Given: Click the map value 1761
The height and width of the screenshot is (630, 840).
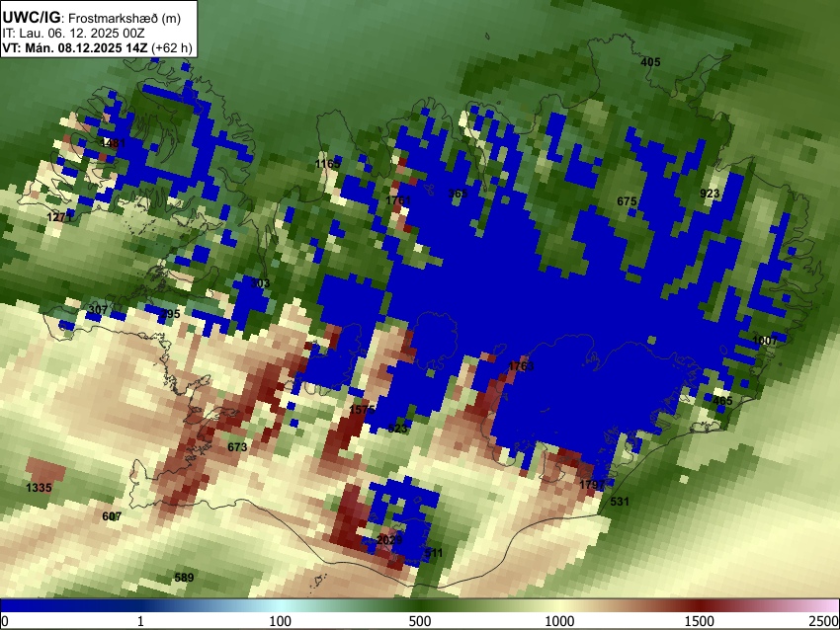Looking at the screenshot, I should [x=398, y=200].
